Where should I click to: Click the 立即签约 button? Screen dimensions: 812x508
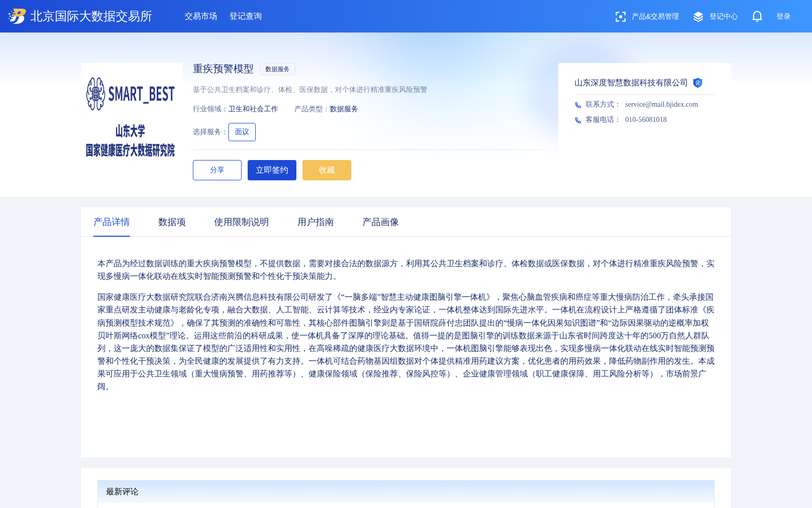point(272,170)
